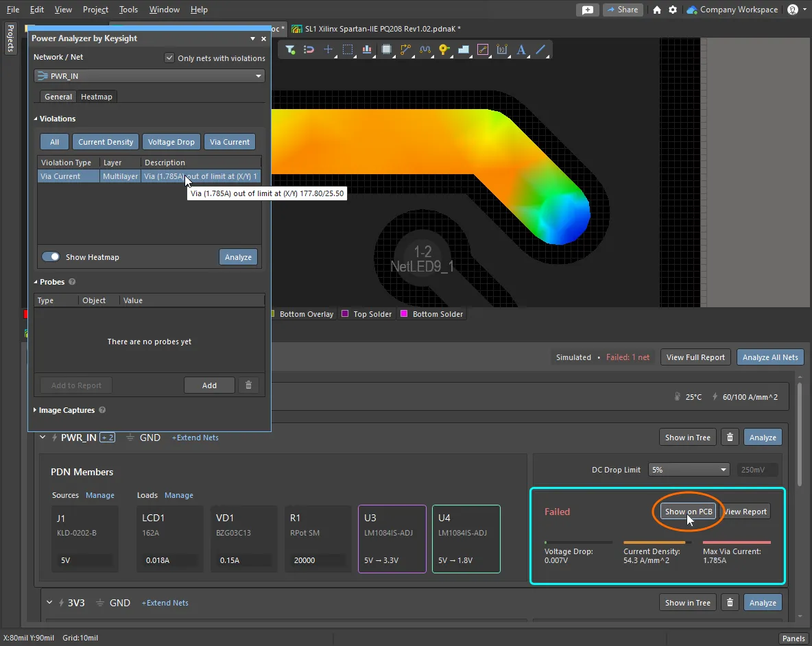Viewport: 812px width, 646px height.
Task: Delete the PWR_IN network with trash icon
Action: click(x=730, y=438)
